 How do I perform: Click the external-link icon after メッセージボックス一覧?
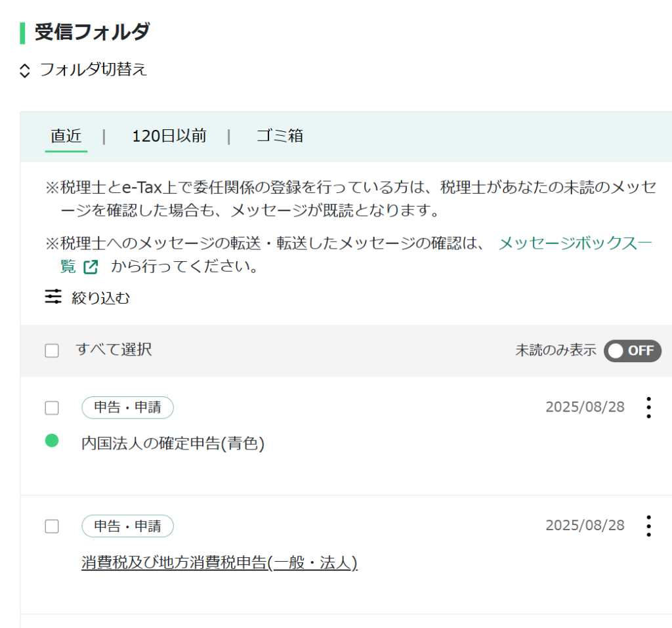91,267
